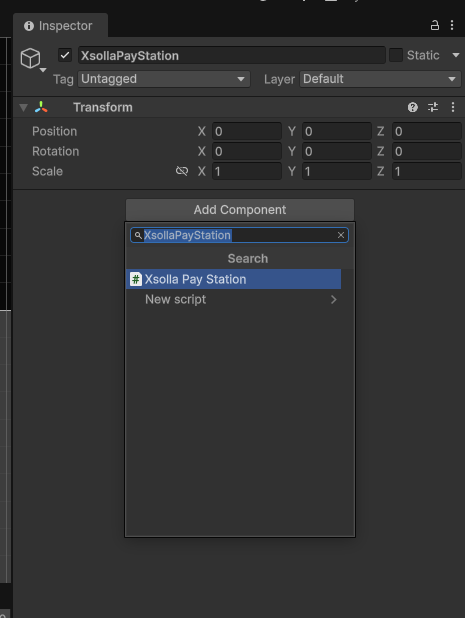Open the New script submenu
Image resolution: width=465 pixels, height=618 pixels.
(233, 300)
